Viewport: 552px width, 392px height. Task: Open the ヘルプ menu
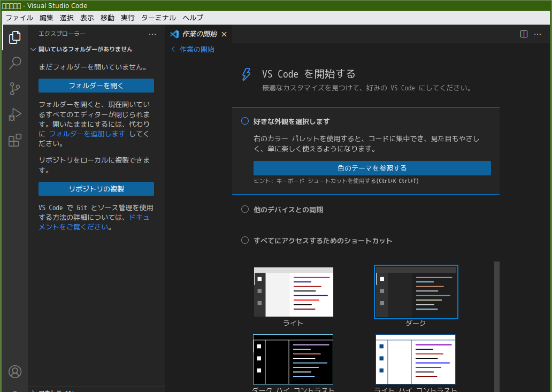tap(193, 18)
